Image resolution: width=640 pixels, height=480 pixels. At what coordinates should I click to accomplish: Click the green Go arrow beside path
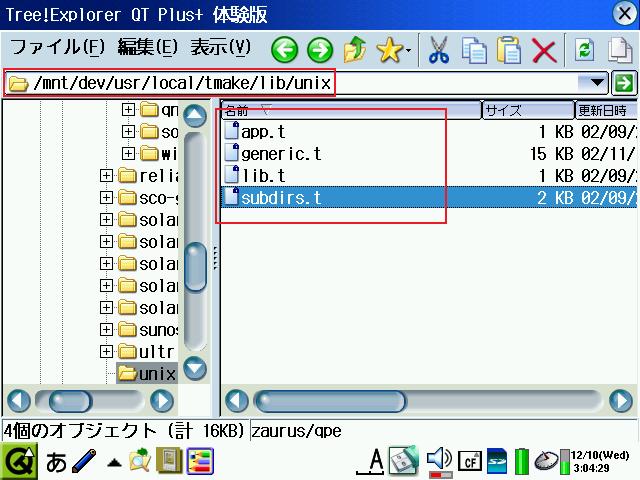click(624, 83)
